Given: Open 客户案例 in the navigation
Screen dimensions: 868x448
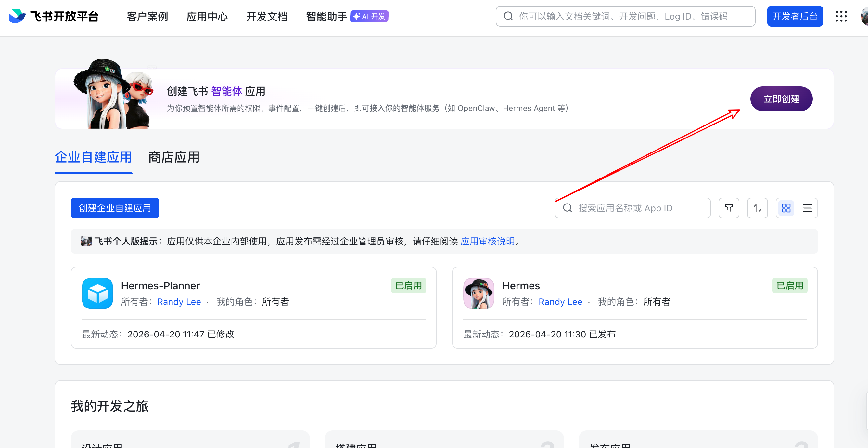Looking at the screenshot, I should click(x=147, y=16).
